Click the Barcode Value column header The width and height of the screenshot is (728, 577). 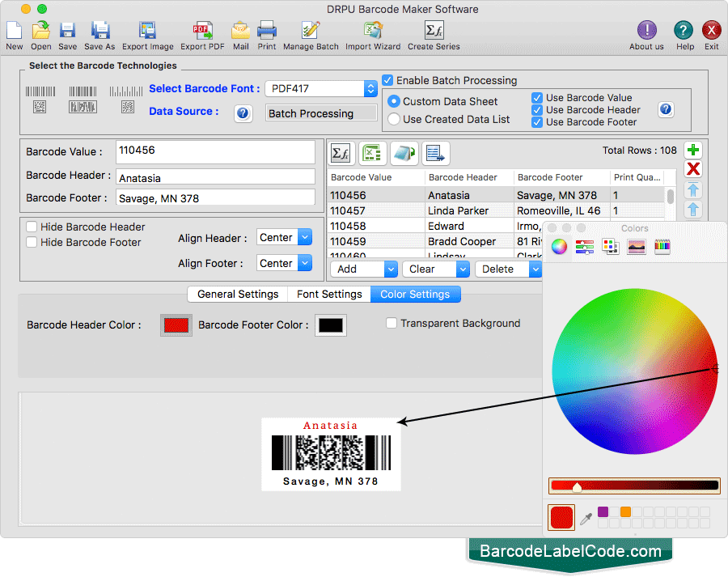pyautogui.click(x=376, y=177)
